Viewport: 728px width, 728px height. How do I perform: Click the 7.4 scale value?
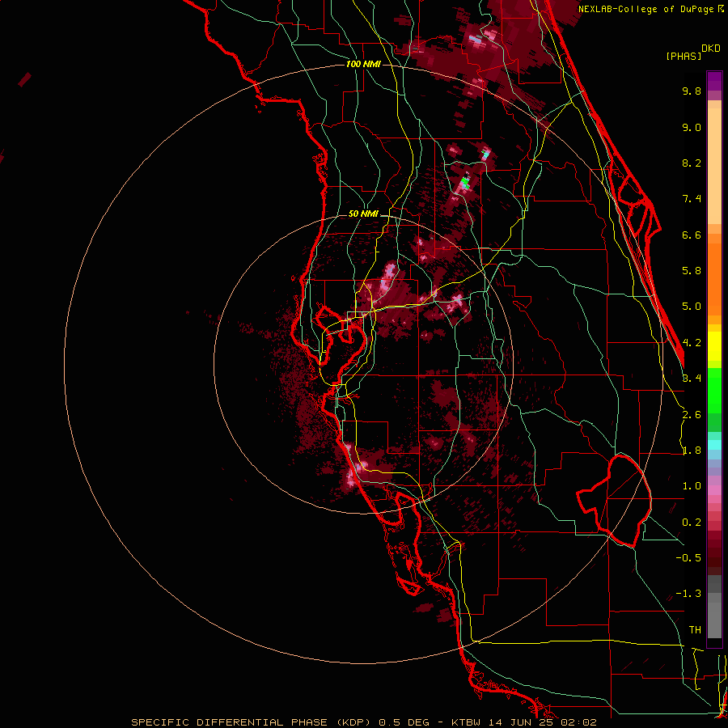[x=692, y=199]
